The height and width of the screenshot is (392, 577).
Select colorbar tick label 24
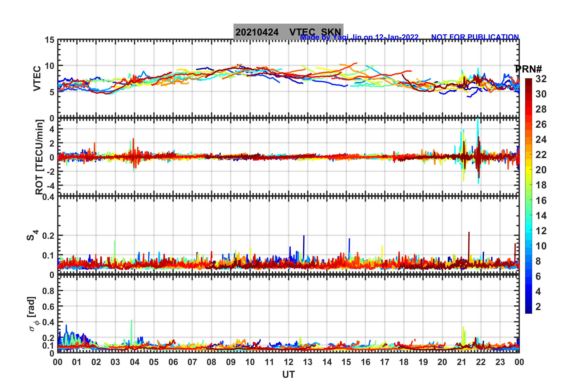(541, 140)
